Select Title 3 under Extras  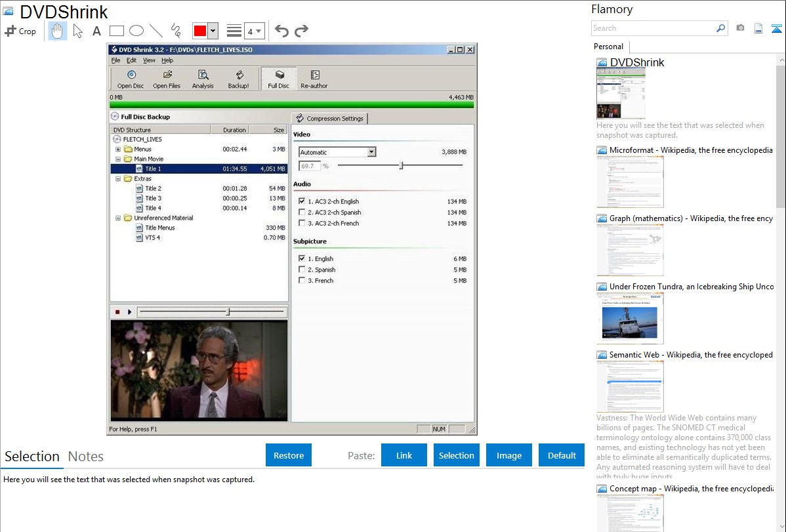pyautogui.click(x=199, y=198)
